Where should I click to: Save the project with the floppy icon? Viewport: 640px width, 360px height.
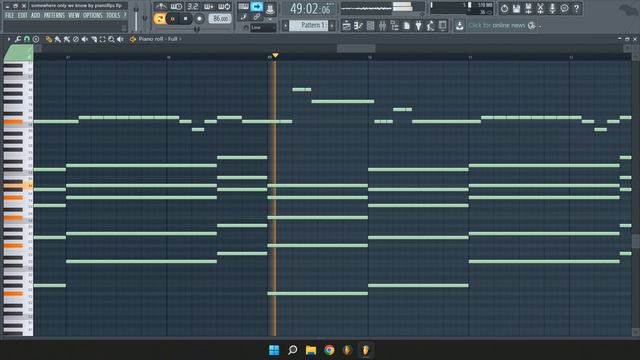[516, 8]
